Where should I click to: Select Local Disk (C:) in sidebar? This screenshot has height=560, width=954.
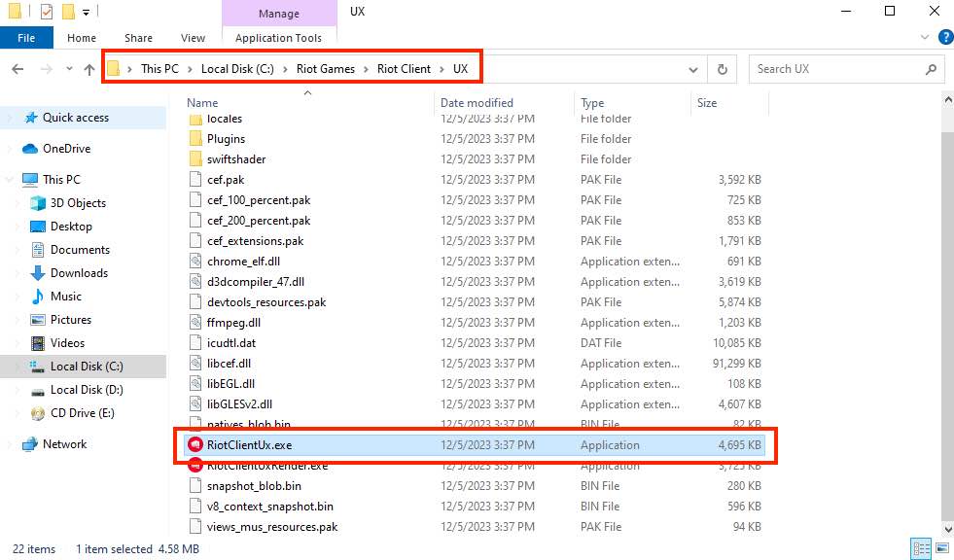pyautogui.click(x=87, y=366)
